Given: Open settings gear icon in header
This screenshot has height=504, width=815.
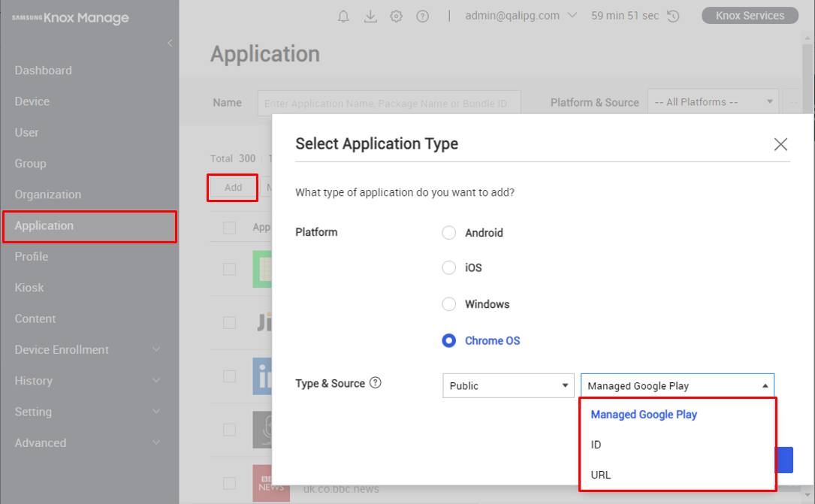Looking at the screenshot, I should [397, 16].
